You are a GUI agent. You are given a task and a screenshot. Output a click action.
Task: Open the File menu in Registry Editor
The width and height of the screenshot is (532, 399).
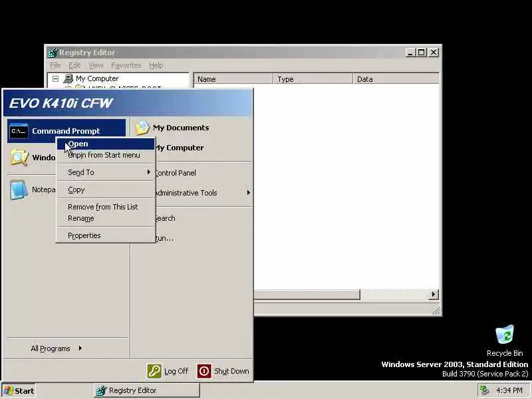point(55,65)
